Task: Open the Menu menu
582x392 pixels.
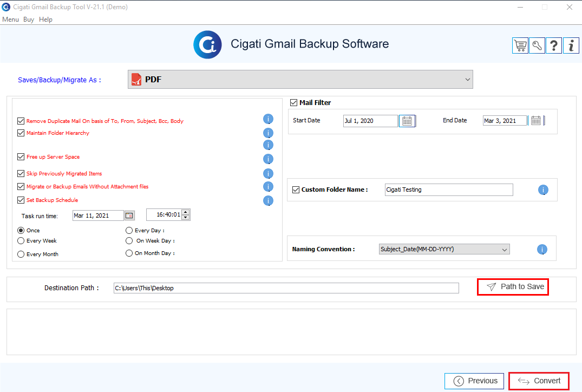Action: click(x=10, y=19)
